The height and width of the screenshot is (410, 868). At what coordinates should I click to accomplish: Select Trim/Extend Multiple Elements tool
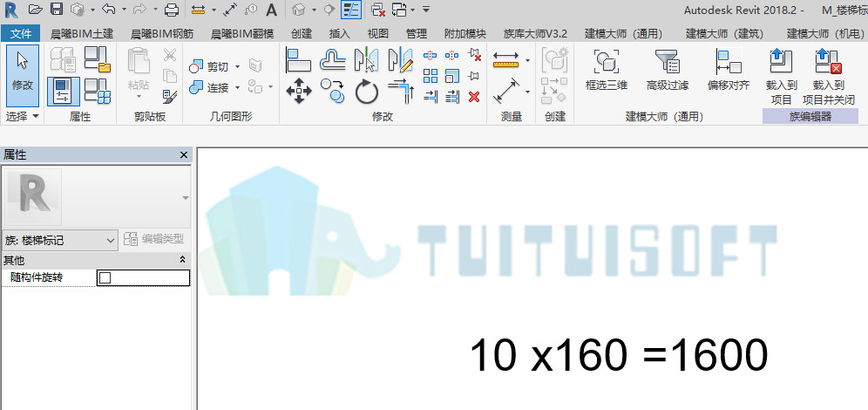(x=452, y=97)
